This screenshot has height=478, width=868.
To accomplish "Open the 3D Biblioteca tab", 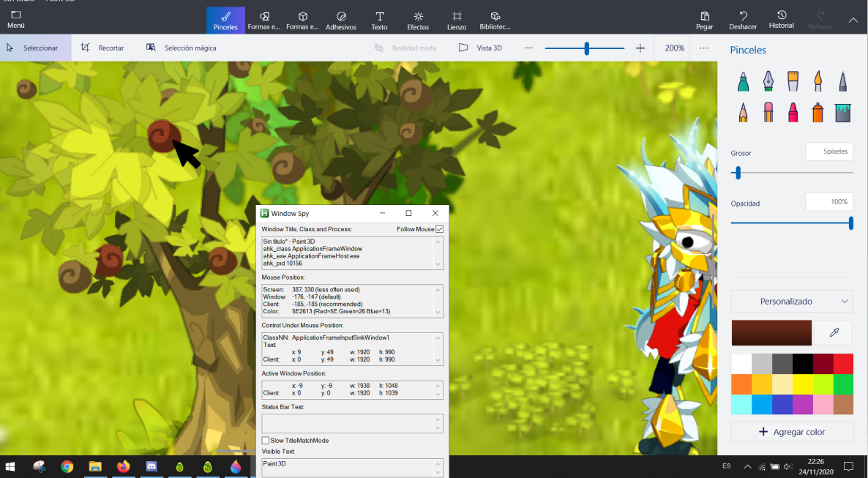I will coord(495,20).
